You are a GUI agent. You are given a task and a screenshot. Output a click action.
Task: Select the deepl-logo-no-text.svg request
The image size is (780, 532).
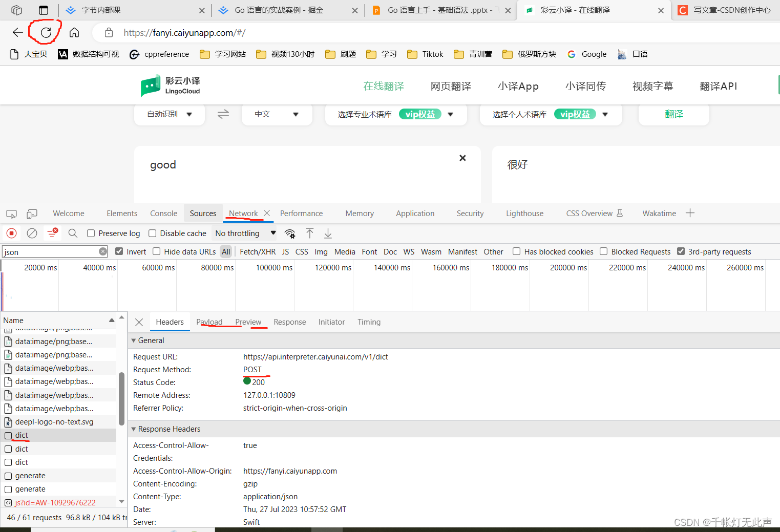pos(58,422)
